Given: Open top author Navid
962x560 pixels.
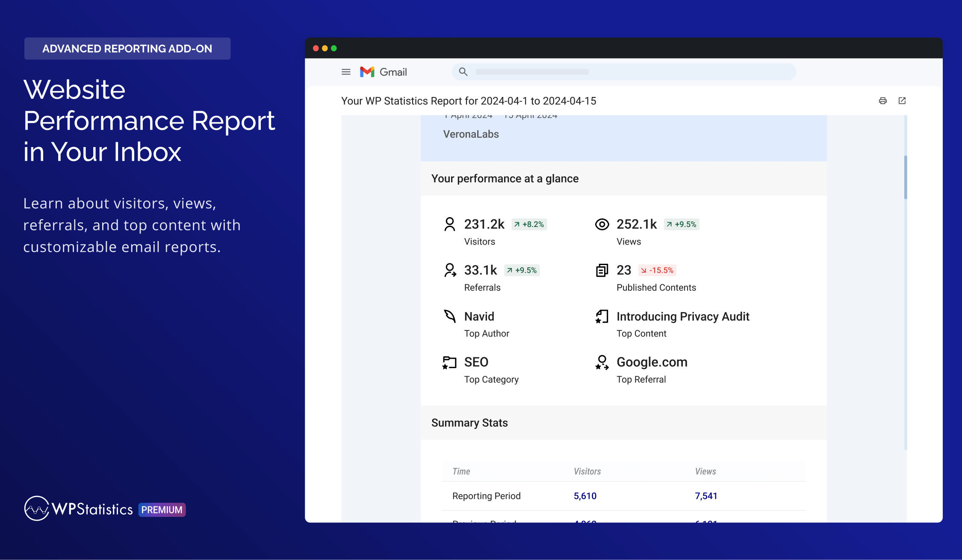Looking at the screenshot, I should 479,316.
